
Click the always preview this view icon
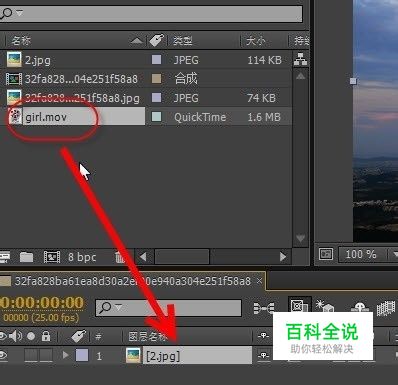tap(326, 254)
